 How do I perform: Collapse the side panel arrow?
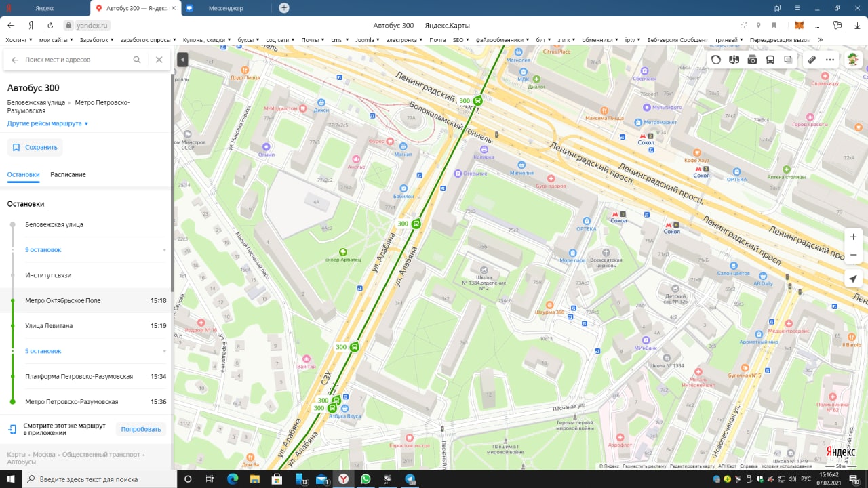(x=182, y=60)
